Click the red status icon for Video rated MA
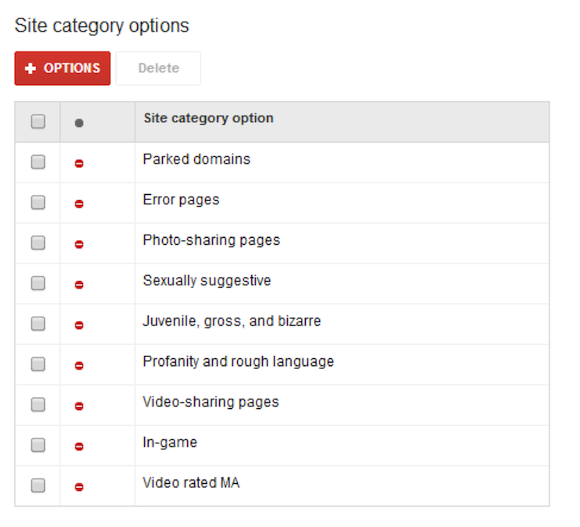 (79, 487)
